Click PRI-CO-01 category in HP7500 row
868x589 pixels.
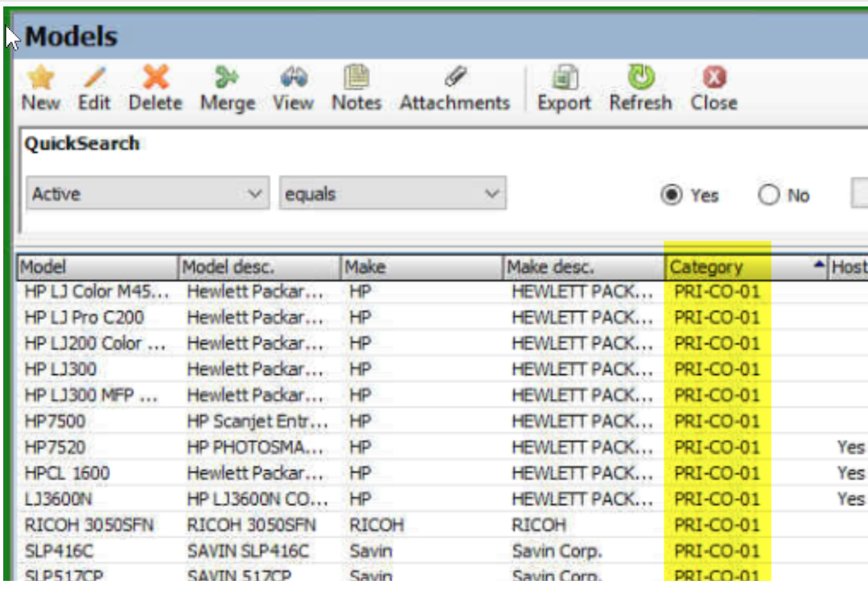coord(717,422)
